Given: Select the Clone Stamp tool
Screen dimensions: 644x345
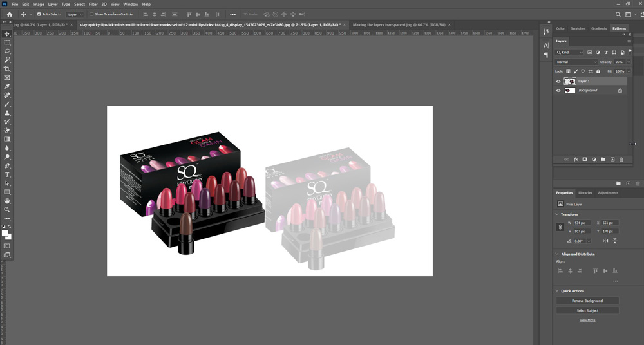Looking at the screenshot, I should point(7,113).
